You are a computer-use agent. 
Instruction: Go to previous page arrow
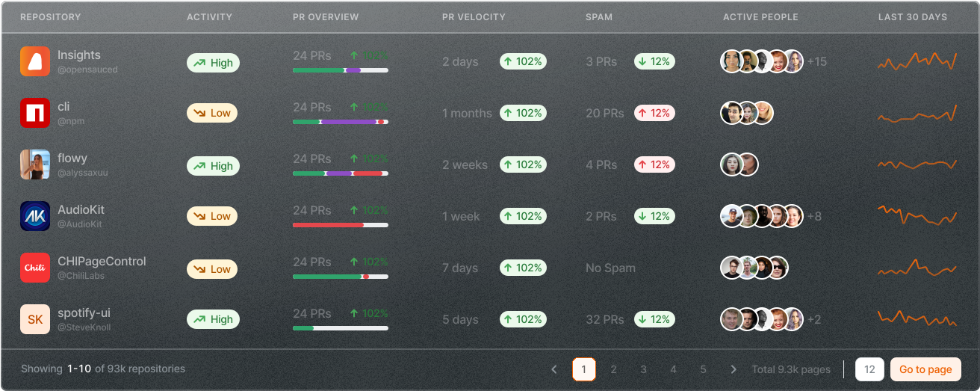pyautogui.click(x=554, y=369)
